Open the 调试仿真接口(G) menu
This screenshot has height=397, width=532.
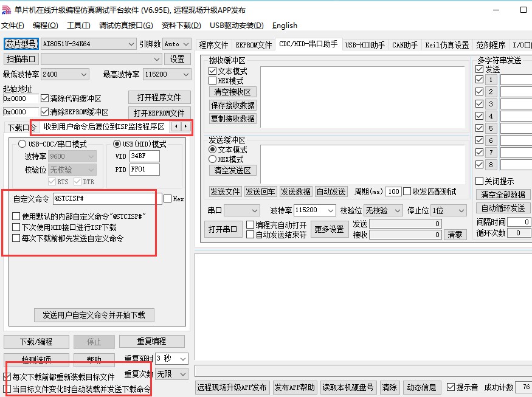tap(126, 26)
